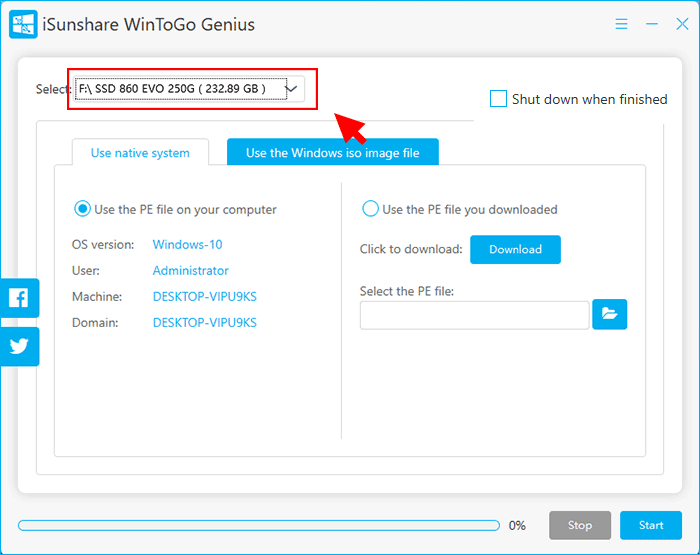Click the Windows-10 OS version value
Viewport: 700px width, 555px height.
[188, 245]
